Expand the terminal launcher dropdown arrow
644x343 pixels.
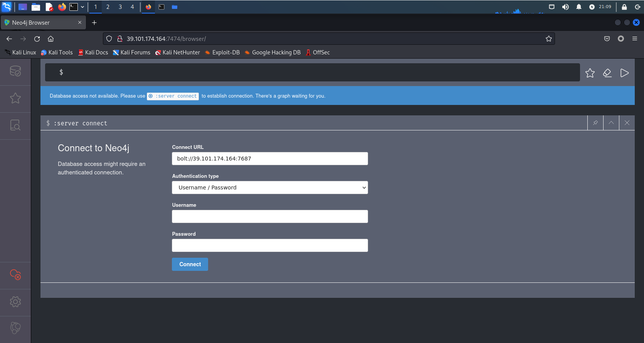82,7
